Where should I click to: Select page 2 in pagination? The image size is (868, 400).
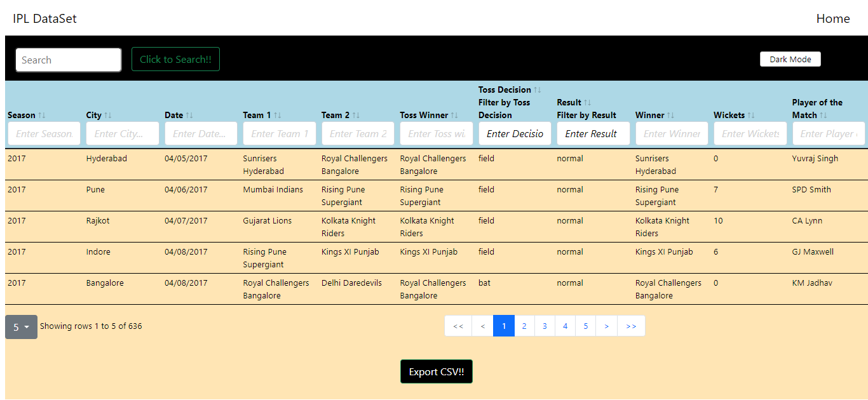pyautogui.click(x=524, y=326)
